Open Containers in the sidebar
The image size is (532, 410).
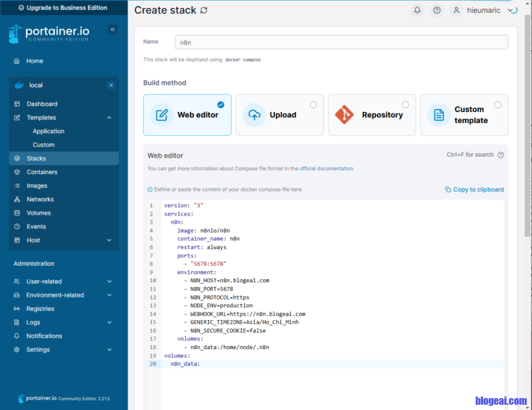(x=42, y=172)
